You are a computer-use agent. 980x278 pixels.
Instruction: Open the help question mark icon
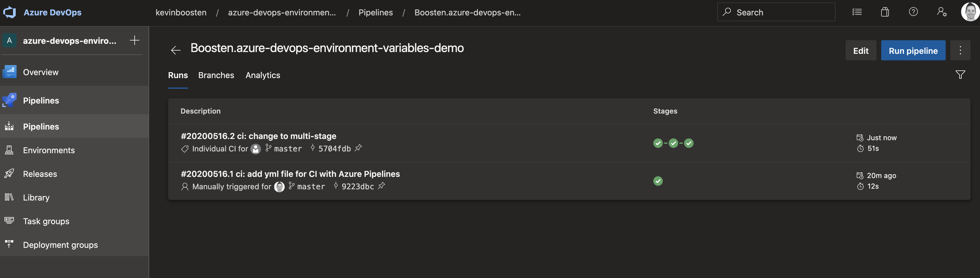coord(913,12)
